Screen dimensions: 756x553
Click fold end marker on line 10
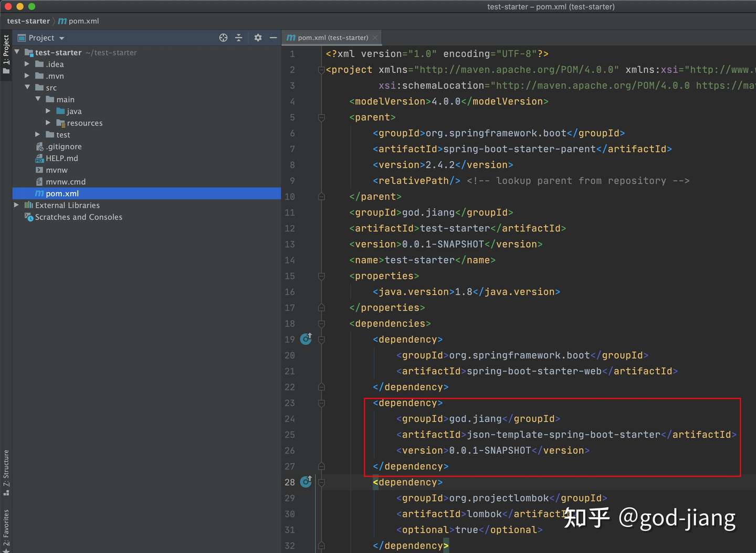point(321,197)
